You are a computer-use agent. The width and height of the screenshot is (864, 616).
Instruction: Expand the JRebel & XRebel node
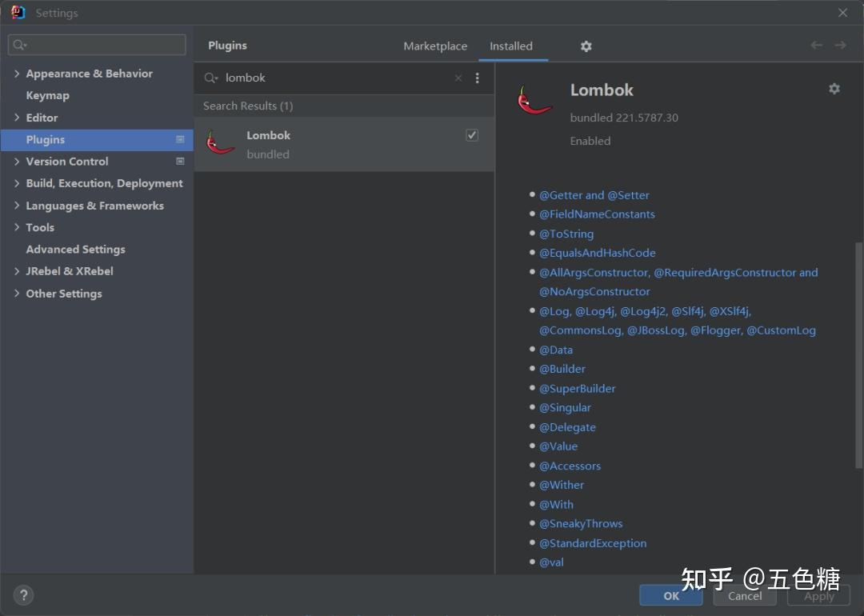(17, 271)
